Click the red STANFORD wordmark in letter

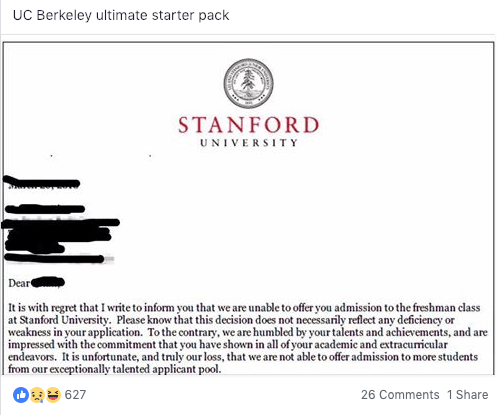point(248,125)
